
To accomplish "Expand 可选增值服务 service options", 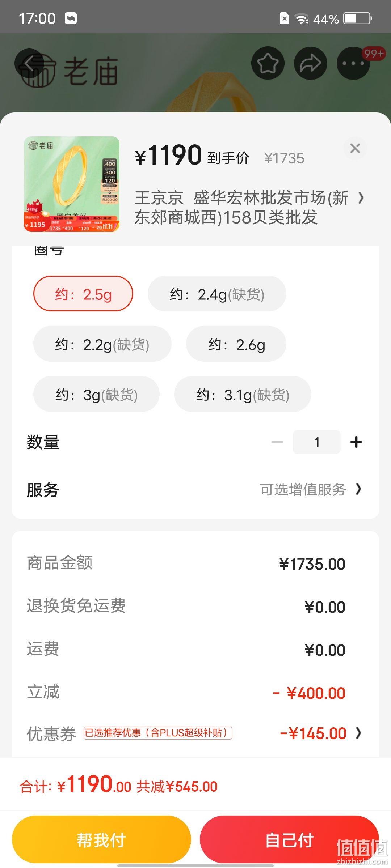I will (x=311, y=489).
